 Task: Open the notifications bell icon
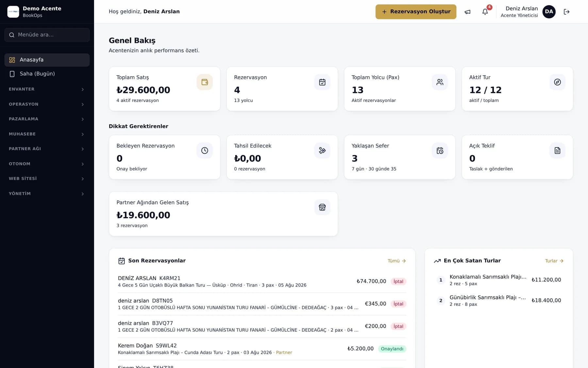pyautogui.click(x=485, y=12)
